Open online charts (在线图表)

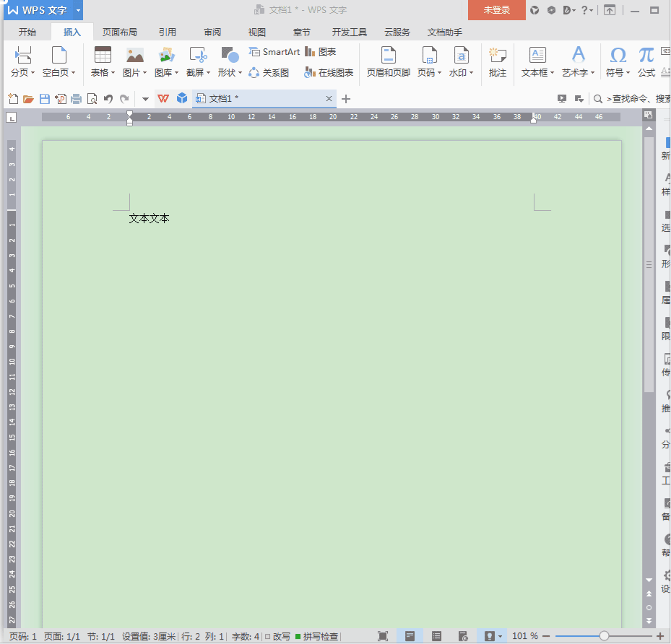click(329, 73)
